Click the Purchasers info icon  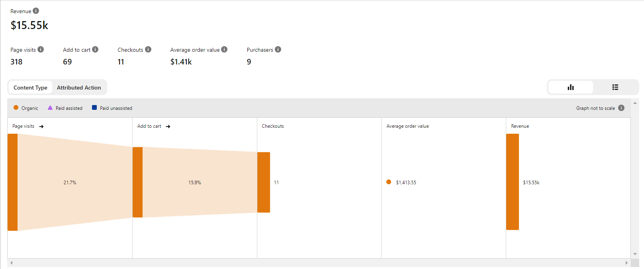[278, 49]
